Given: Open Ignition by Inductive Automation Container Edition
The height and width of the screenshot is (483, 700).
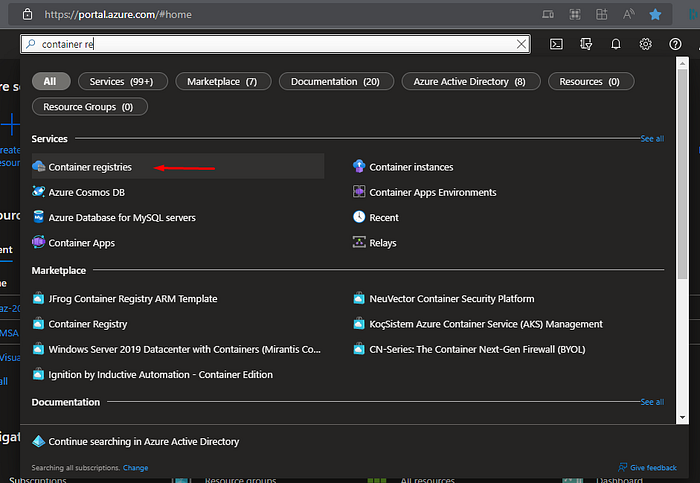Looking at the screenshot, I should (x=160, y=375).
